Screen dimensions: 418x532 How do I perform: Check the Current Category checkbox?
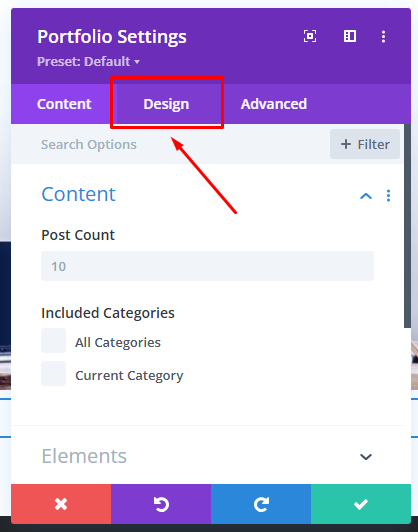point(54,374)
